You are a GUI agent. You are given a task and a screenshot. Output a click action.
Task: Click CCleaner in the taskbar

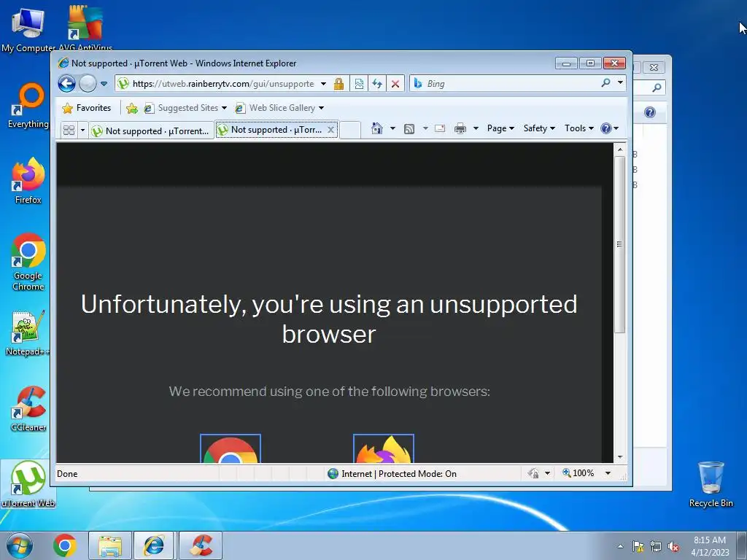pos(201,545)
